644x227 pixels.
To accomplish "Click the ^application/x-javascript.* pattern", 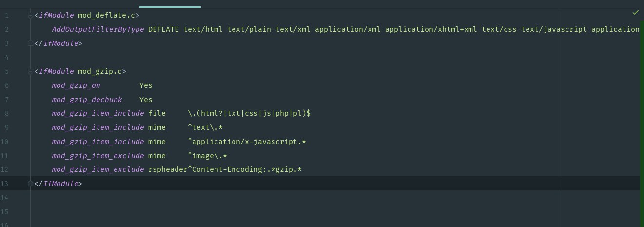I will [247, 142].
